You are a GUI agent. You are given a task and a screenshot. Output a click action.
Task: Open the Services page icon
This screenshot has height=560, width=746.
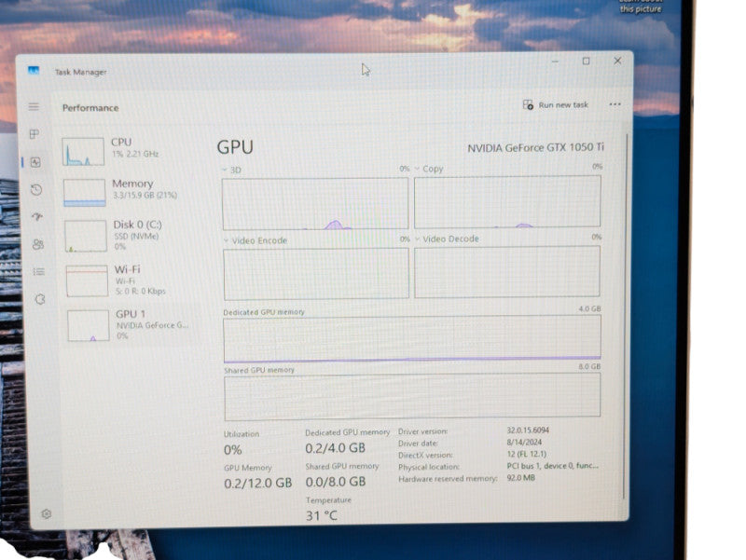pyautogui.click(x=40, y=299)
